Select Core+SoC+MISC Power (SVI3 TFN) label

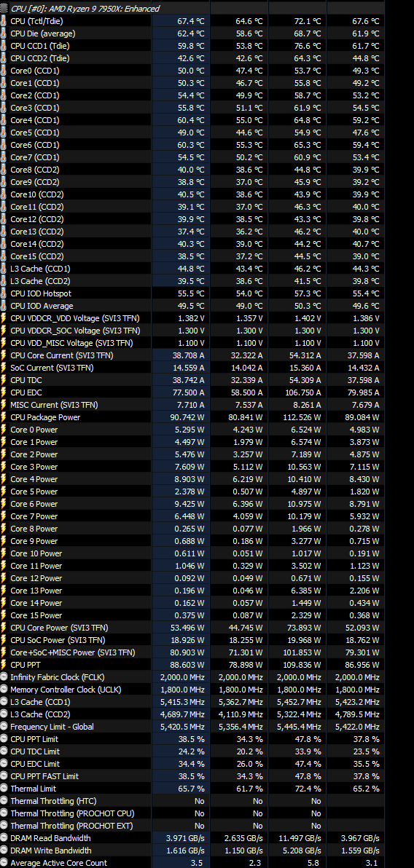tap(73, 652)
